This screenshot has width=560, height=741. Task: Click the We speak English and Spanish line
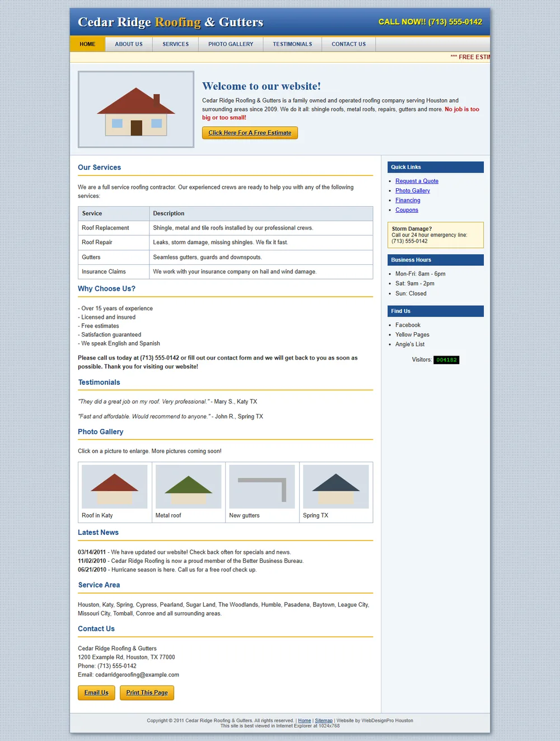119,343
